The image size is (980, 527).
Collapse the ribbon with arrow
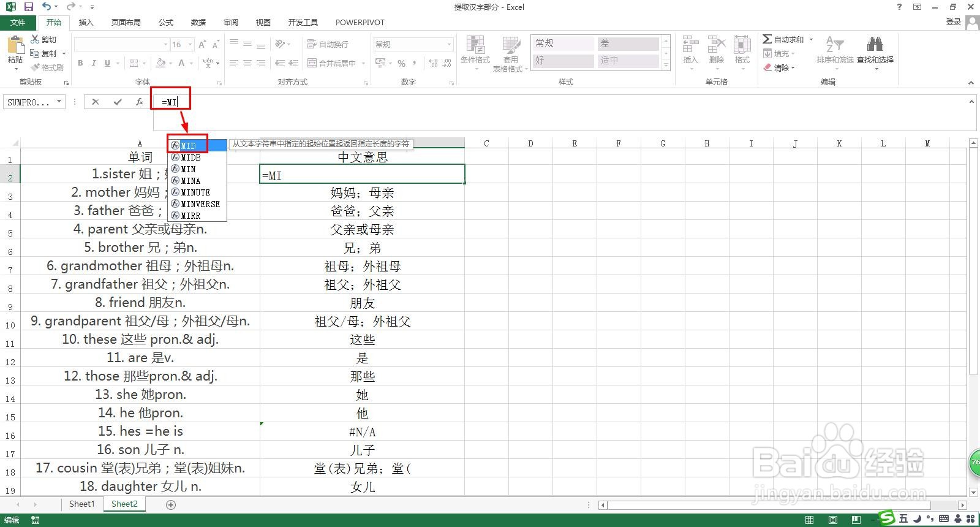[x=971, y=83]
